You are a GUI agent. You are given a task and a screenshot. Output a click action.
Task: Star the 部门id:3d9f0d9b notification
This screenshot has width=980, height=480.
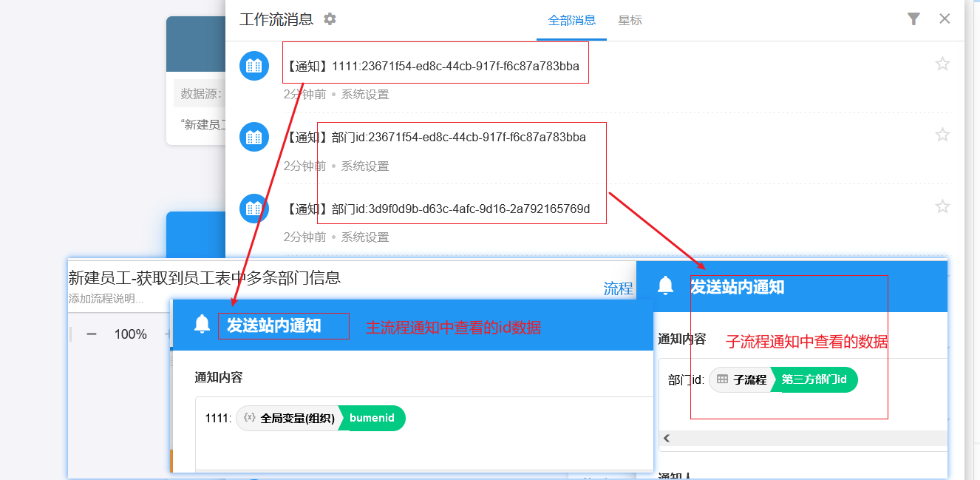click(x=942, y=206)
